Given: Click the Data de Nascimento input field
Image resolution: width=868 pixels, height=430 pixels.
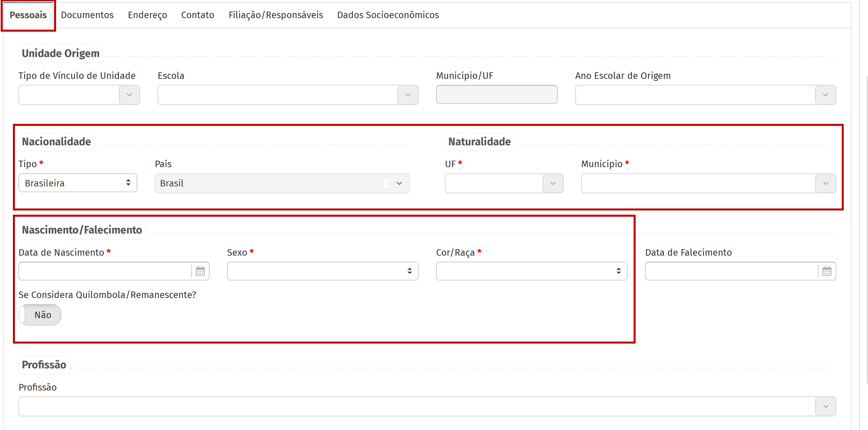Looking at the screenshot, I should (x=104, y=271).
